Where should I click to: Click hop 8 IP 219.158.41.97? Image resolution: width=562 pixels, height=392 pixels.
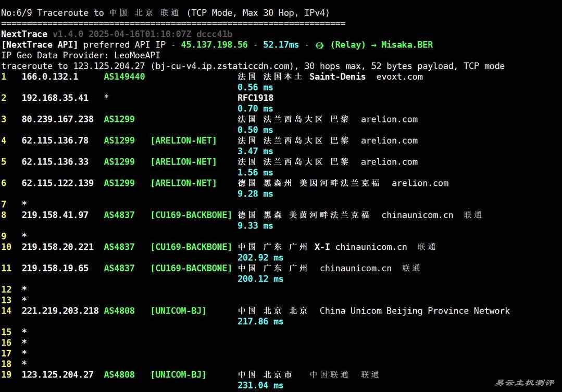coord(55,215)
